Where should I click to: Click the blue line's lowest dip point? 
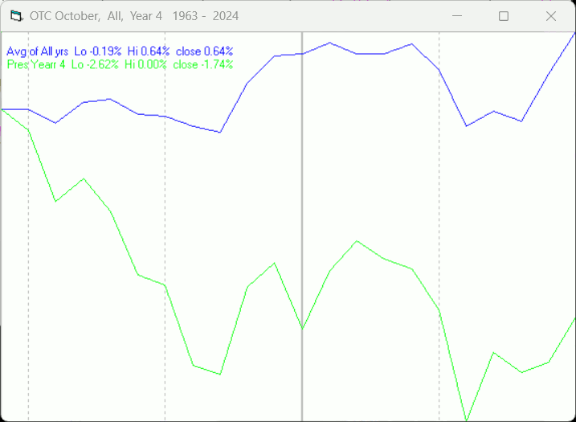click(220, 132)
